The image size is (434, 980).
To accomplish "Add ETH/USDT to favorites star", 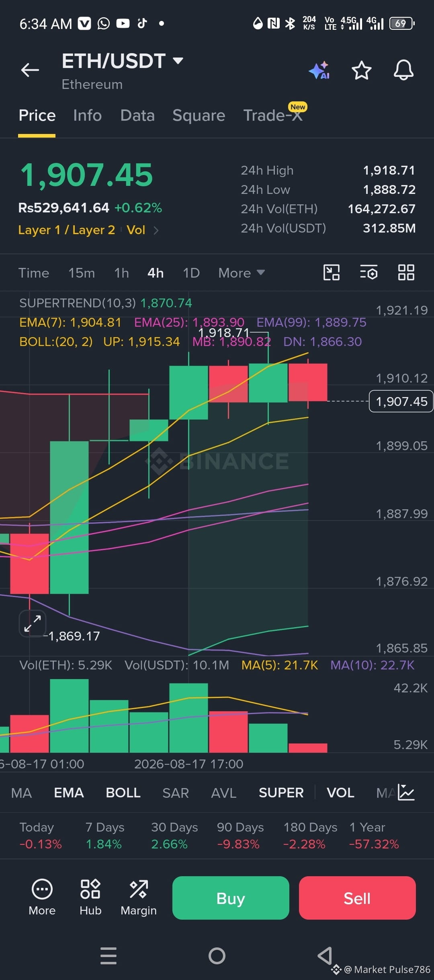I will (x=361, y=70).
